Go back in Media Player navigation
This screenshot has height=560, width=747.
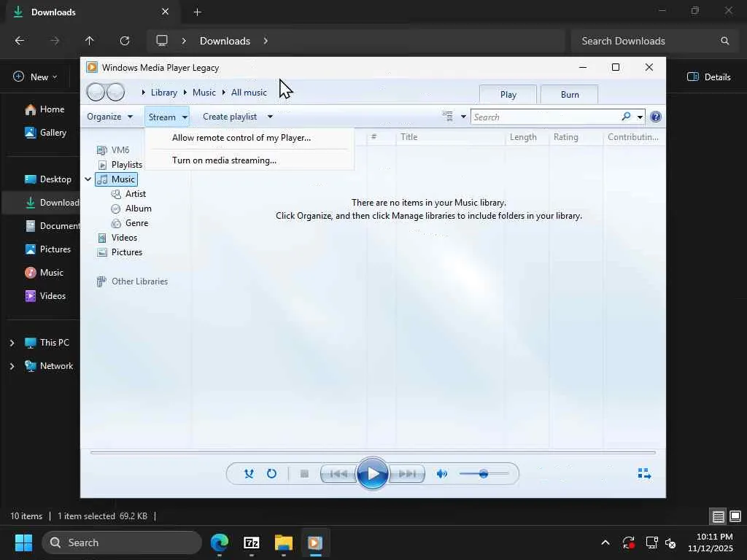click(96, 92)
